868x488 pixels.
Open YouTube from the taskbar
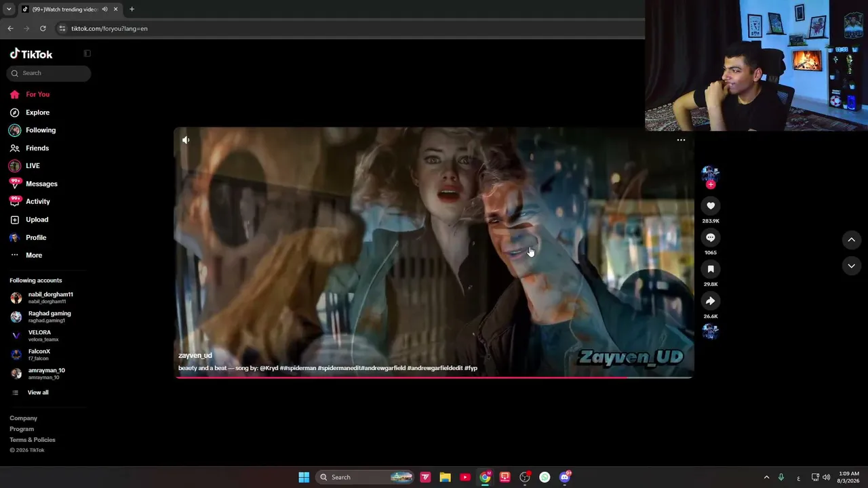(x=465, y=477)
